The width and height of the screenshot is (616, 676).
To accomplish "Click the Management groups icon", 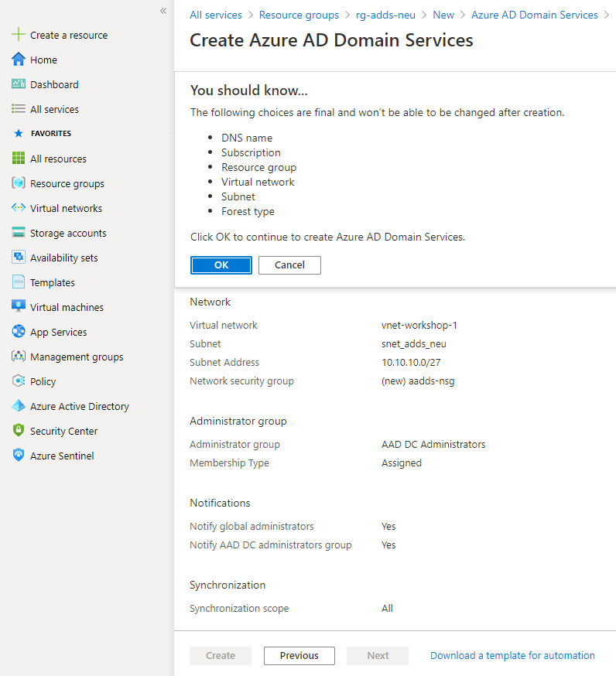I will click(x=17, y=357).
